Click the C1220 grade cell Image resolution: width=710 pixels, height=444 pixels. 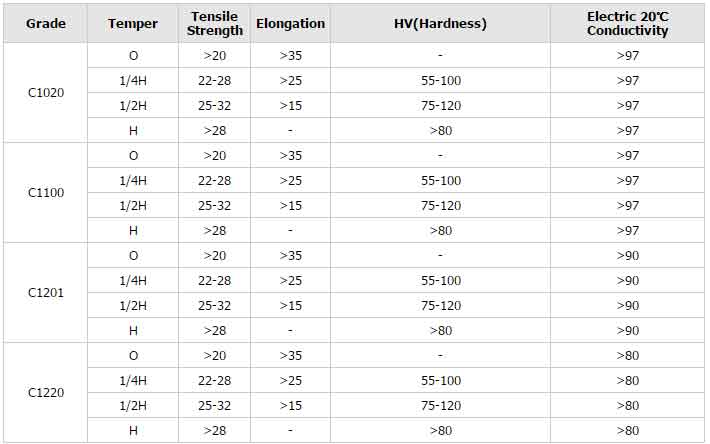click(46, 393)
